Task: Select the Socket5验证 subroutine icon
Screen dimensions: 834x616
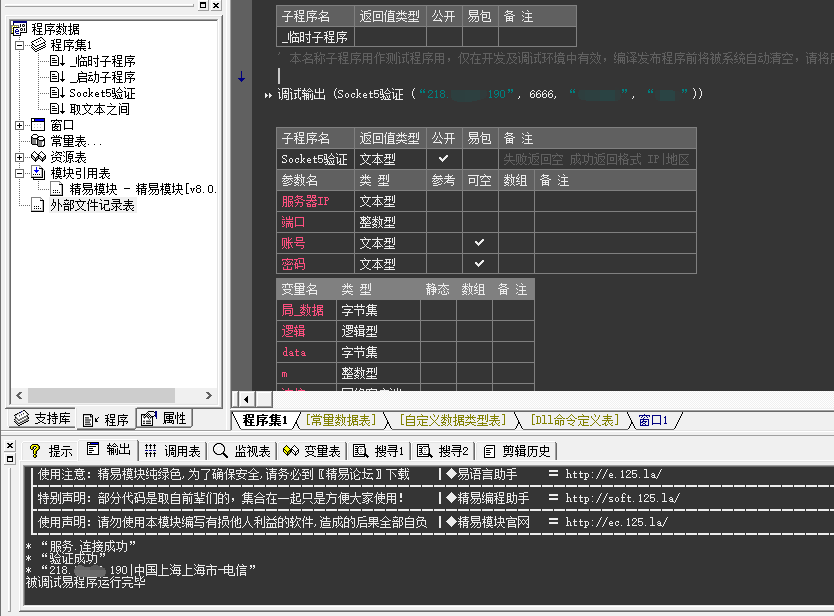Action: click(57, 93)
